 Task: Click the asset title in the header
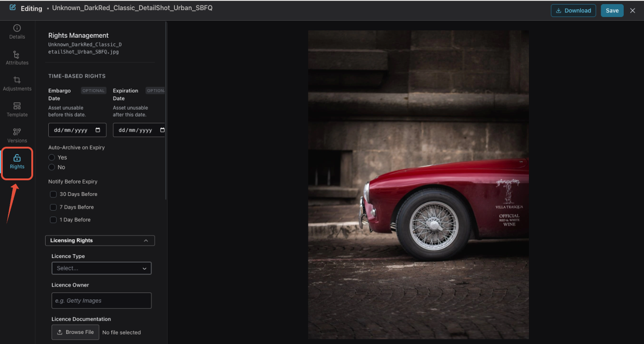pyautogui.click(x=132, y=8)
